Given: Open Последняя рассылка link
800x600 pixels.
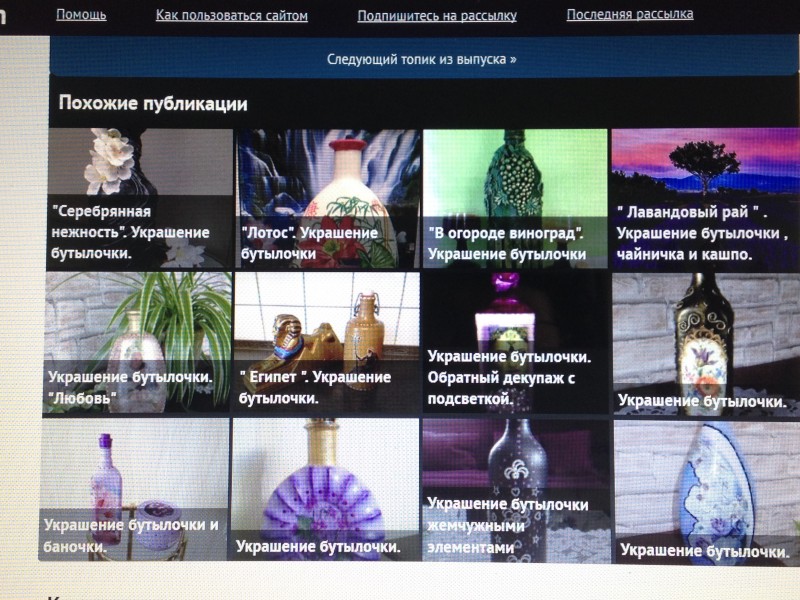Looking at the screenshot, I should coord(630,14).
